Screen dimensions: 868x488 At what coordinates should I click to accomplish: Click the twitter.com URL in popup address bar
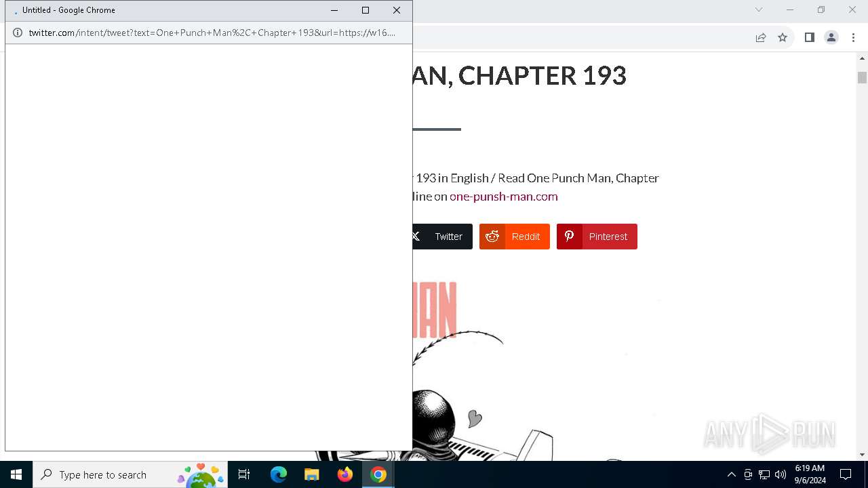pyautogui.click(x=212, y=33)
